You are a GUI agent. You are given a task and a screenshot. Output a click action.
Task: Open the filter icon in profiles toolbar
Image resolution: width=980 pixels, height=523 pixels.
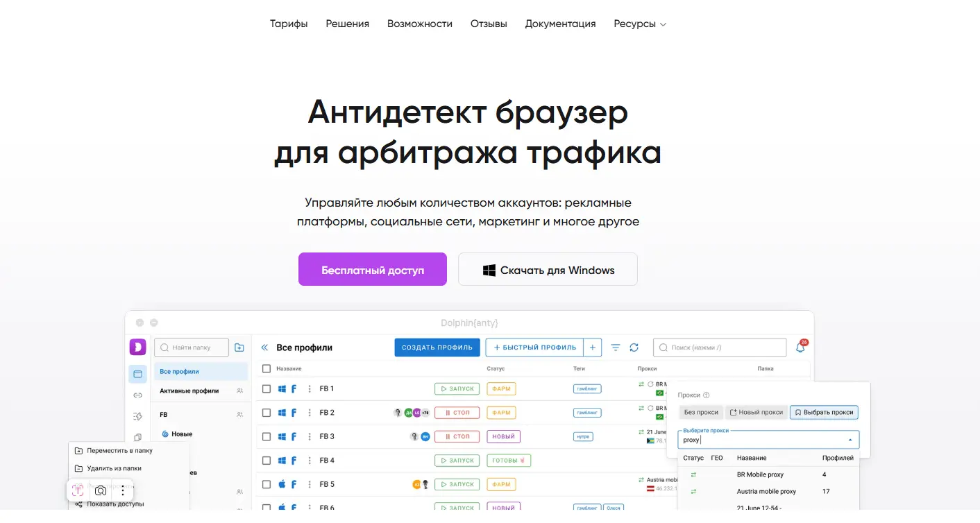point(616,348)
